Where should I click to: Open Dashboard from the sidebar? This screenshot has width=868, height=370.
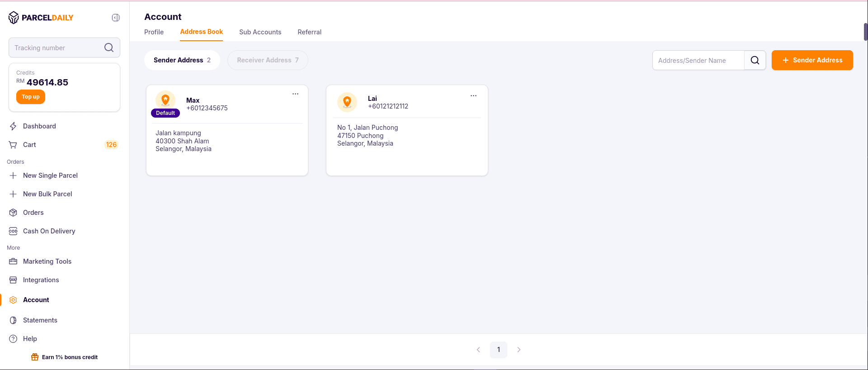39,126
